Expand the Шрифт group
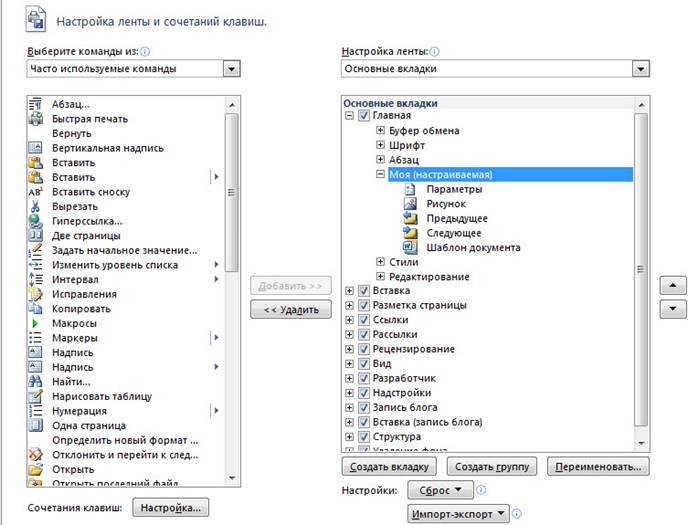 coord(380,145)
